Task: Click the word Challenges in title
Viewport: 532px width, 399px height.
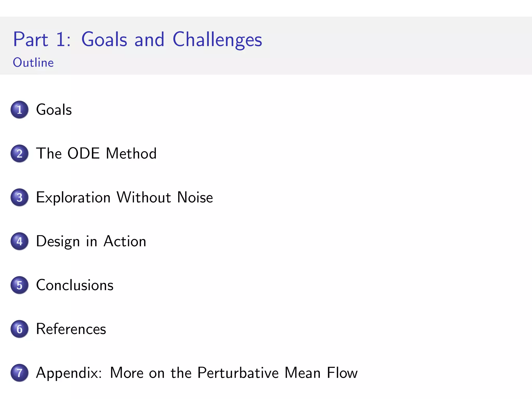Action: click(217, 39)
